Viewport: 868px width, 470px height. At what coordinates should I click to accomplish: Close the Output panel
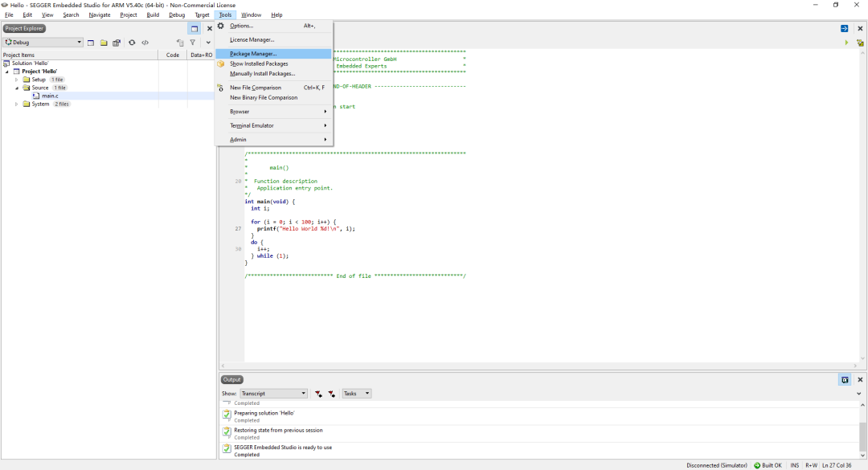pos(860,380)
